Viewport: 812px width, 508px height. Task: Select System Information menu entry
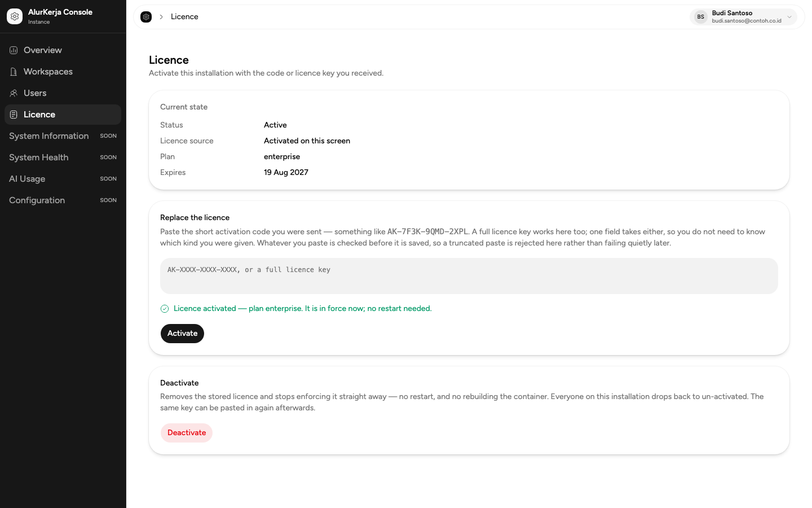tap(63, 136)
